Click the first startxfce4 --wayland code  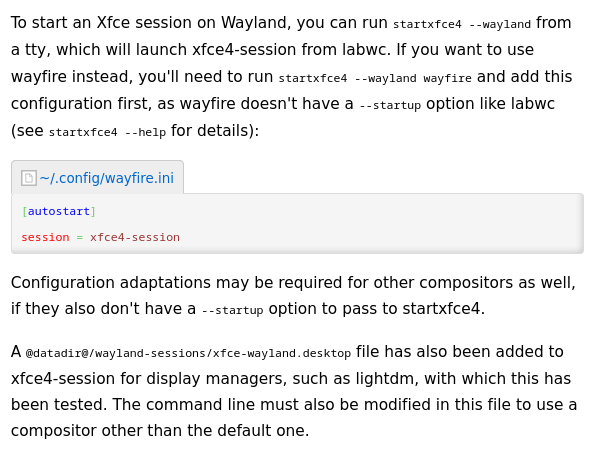click(x=462, y=24)
